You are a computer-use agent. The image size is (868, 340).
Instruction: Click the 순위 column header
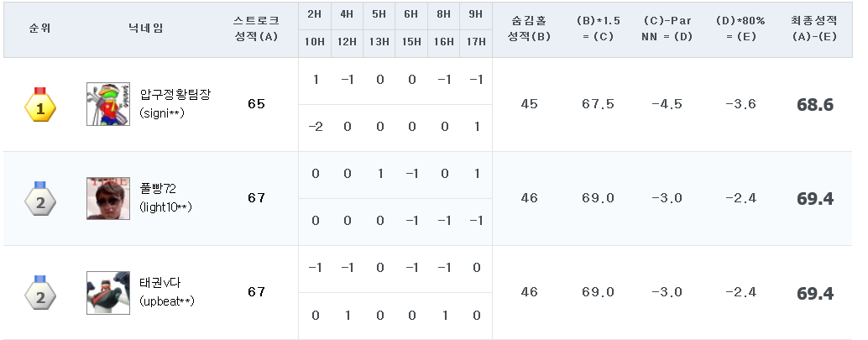click(x=40, y=29)
